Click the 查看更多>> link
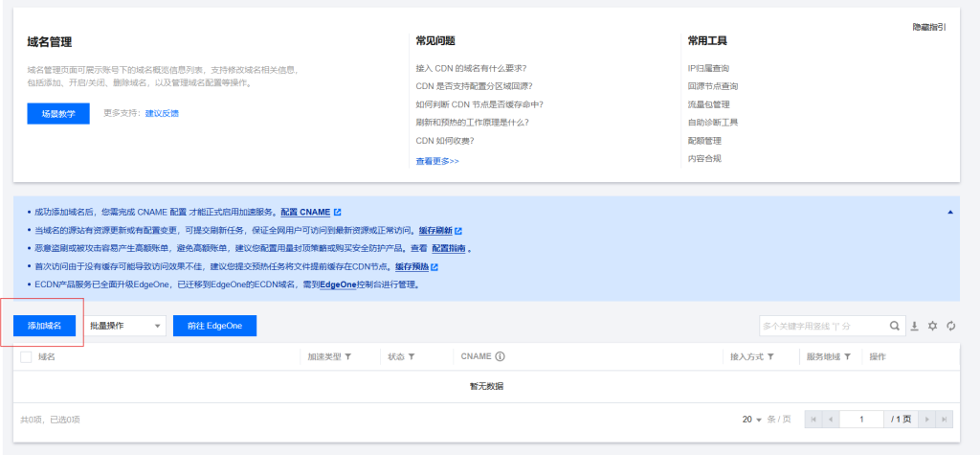The image size is (980, 455). pos(437,161)
